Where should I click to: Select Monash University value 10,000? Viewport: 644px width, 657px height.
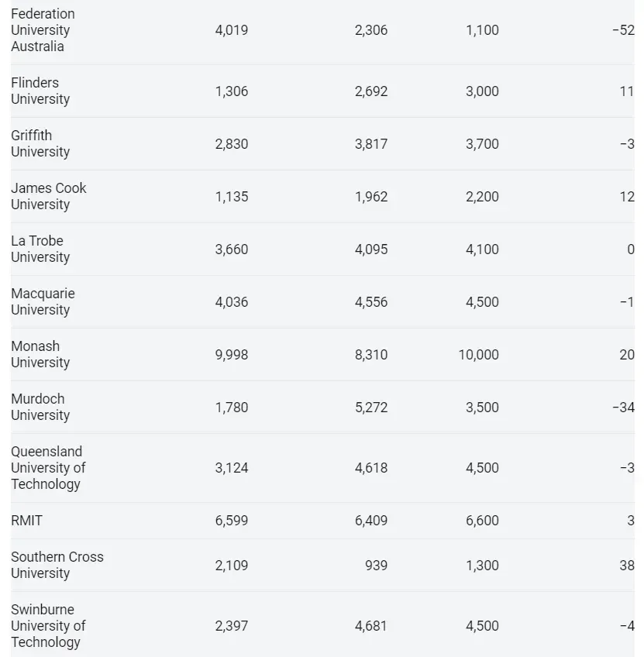point(478,355)
